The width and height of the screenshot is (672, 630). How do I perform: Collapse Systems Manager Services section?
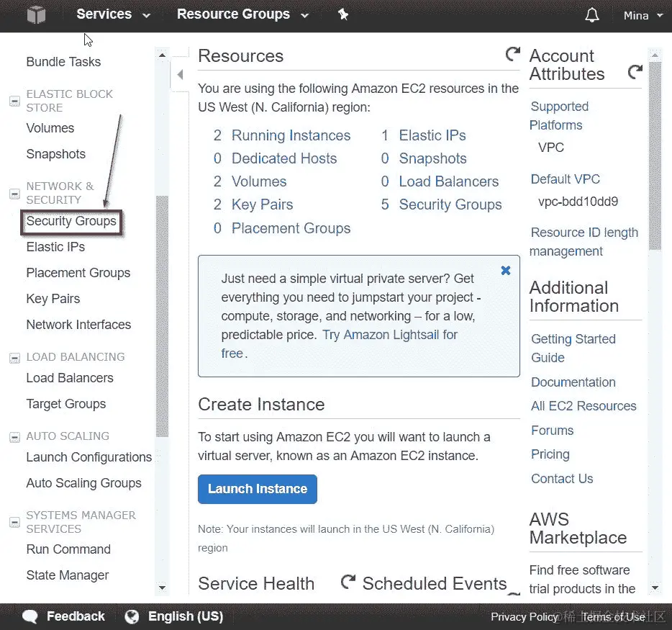tap(14, 522)
